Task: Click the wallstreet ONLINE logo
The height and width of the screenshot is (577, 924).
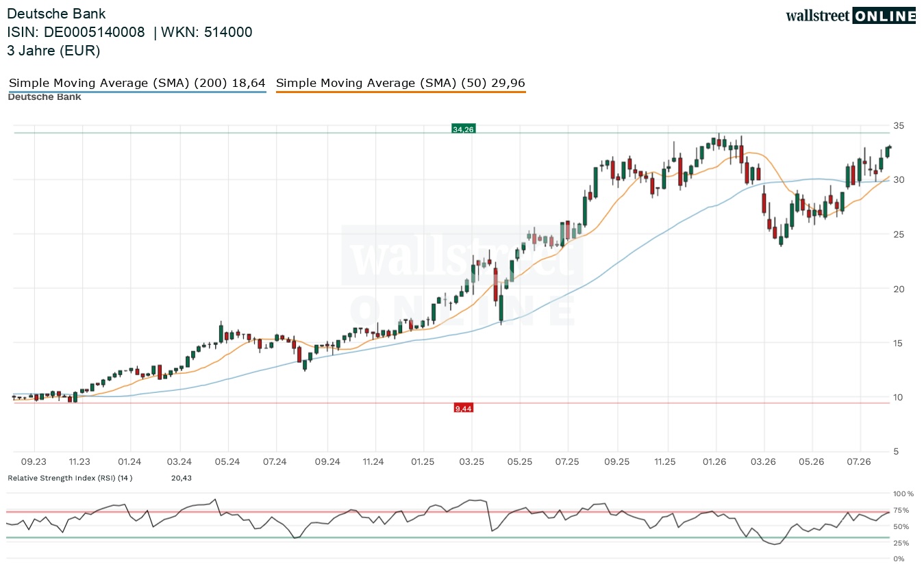Action: tap(851, 15)
